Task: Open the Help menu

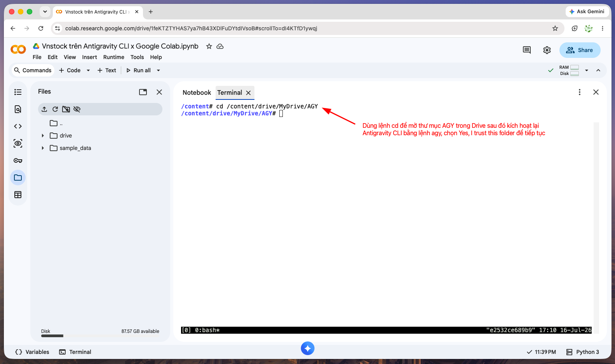Action: [x=156, y=57]
